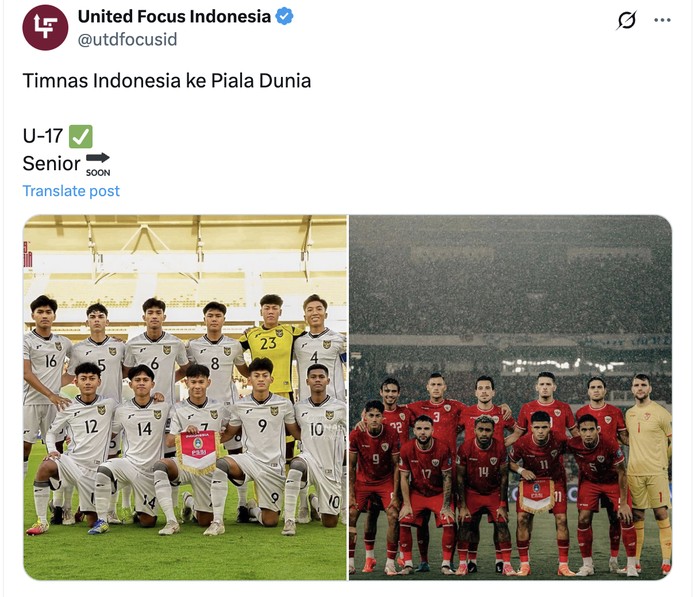Screen dimensions: 700x597
Task: Open the Grok slashed-circle icon
Action: (627, 20)
